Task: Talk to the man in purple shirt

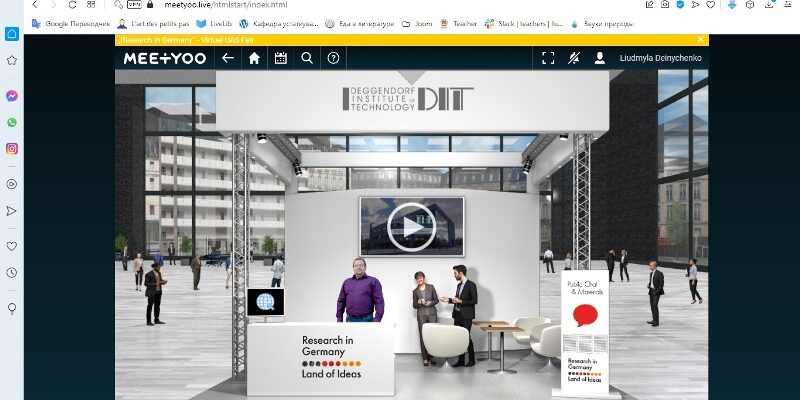Action: (360, 290)
